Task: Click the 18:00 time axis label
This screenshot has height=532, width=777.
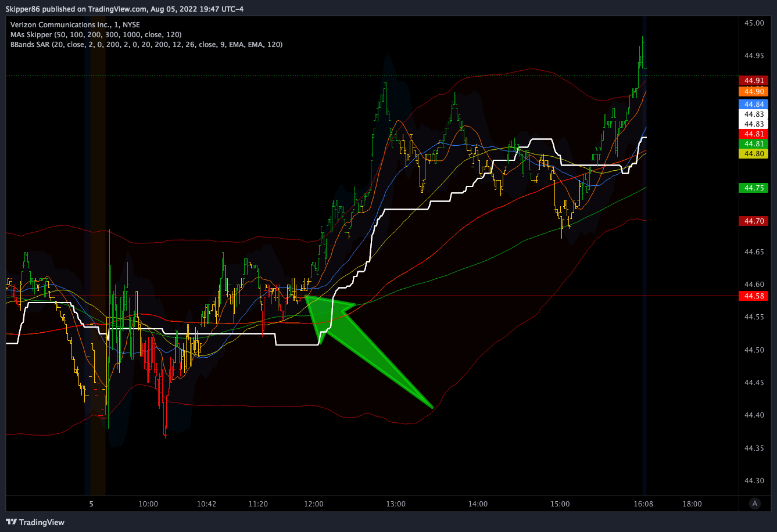Action: pos(692,504)
